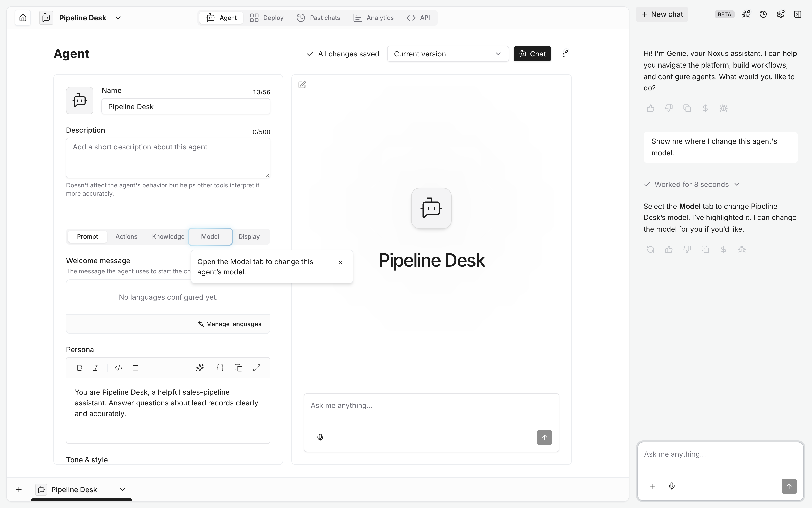Click the microphone in the agent preview chat
Screen dimensions: 812x508
(x=320, y=437)
